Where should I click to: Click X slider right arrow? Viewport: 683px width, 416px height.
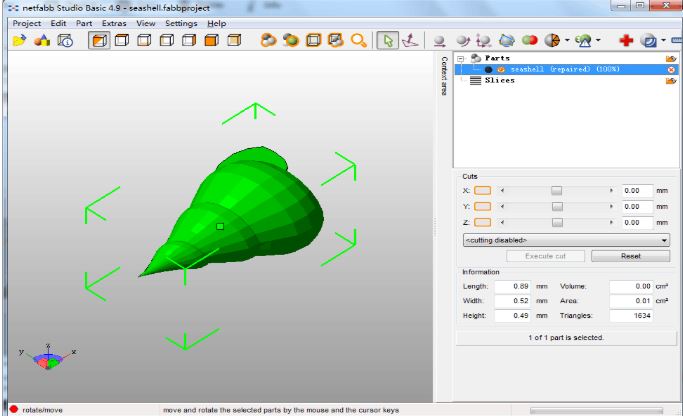611,191
